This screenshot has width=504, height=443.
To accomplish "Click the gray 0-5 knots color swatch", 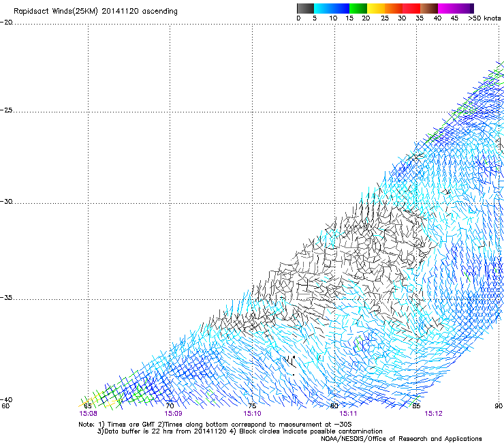I will pos(305,8).
